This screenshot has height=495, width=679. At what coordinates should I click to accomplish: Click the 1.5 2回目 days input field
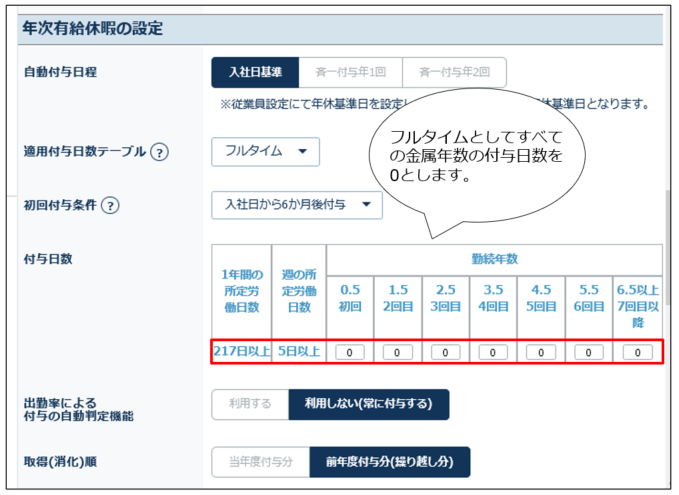coord(397,353)
